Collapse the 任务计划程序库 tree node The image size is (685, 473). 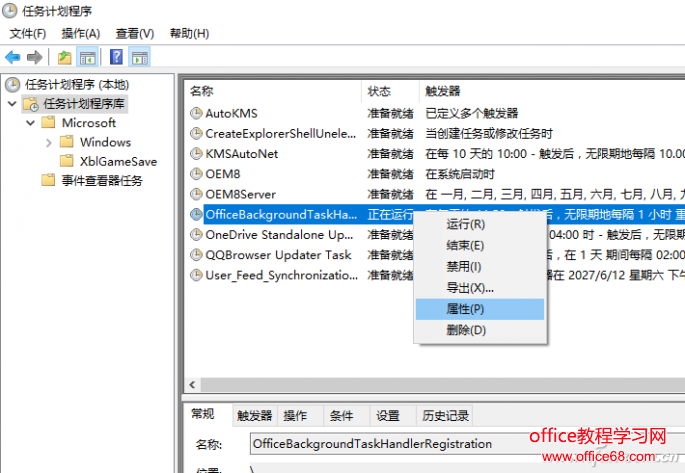(x=12, y=104)
